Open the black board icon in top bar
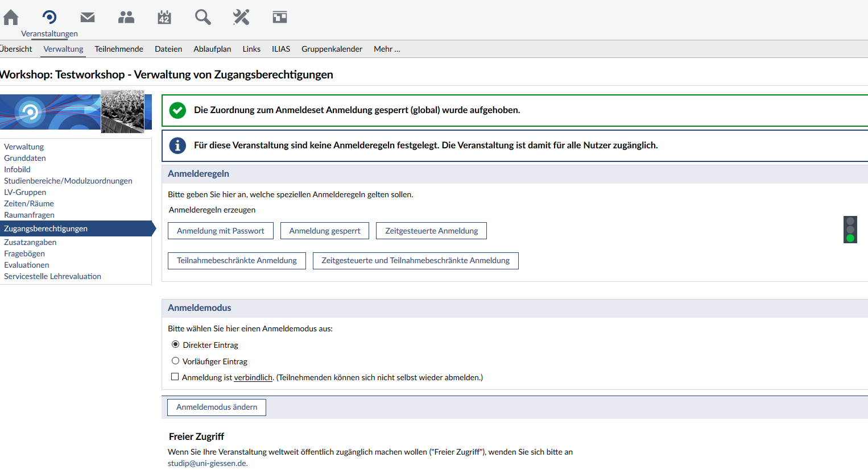This screenshot has height=470, width=868. coord(280,18)
